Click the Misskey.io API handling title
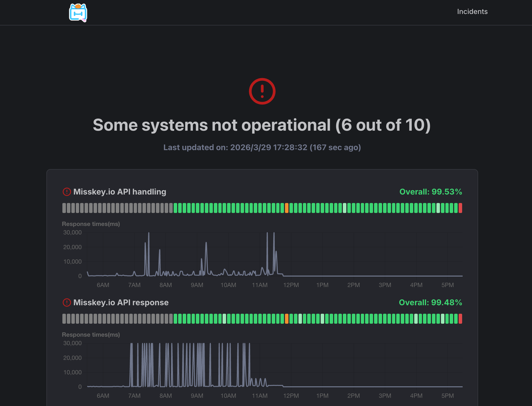Image resolution: width=532 pixels, height=406 pixels. 120,192
